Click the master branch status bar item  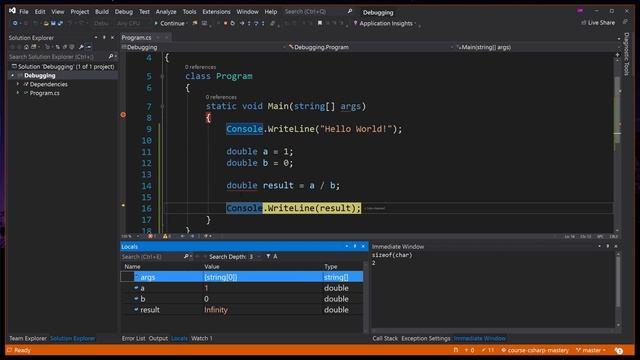pos(591,350)
